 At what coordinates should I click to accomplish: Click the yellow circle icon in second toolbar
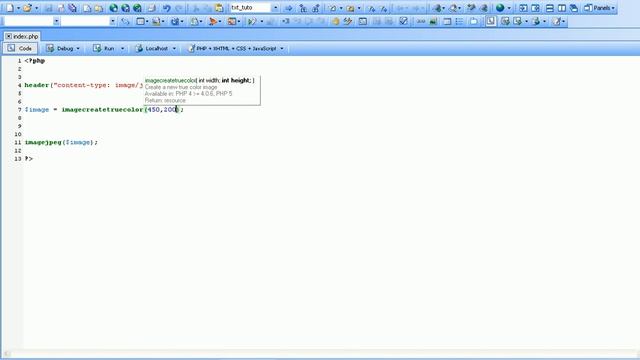point(335,21)
